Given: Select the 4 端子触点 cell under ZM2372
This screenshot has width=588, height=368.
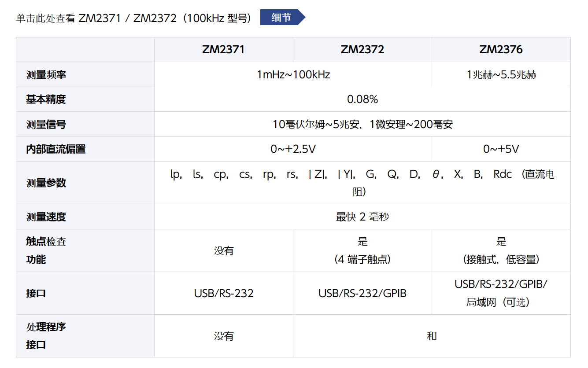Looking at the screenshot, I should click(362, 259).
